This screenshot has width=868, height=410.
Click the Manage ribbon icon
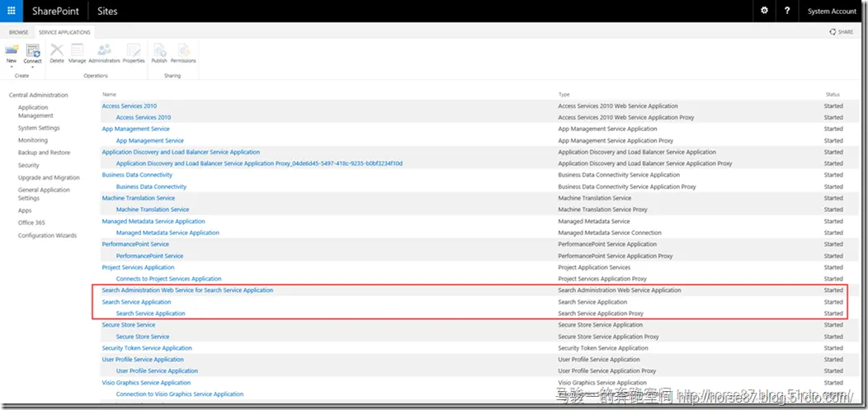(x=77, y=49)
